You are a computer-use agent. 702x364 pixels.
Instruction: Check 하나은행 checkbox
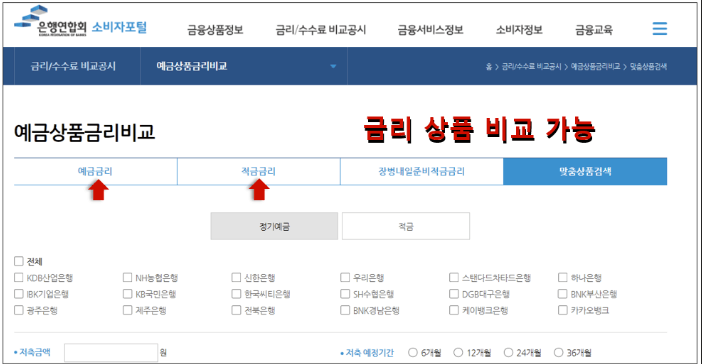pyautogui.click(x=562, y=278)
